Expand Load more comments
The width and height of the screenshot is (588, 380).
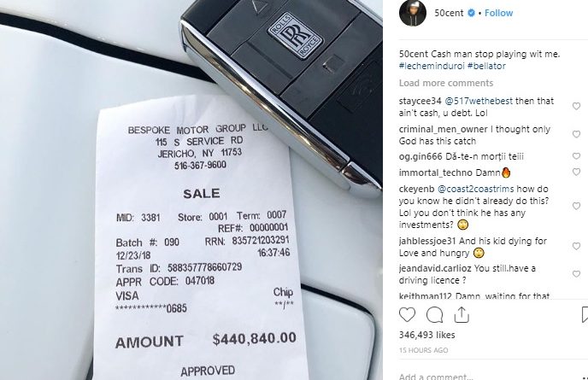[446, 83]
